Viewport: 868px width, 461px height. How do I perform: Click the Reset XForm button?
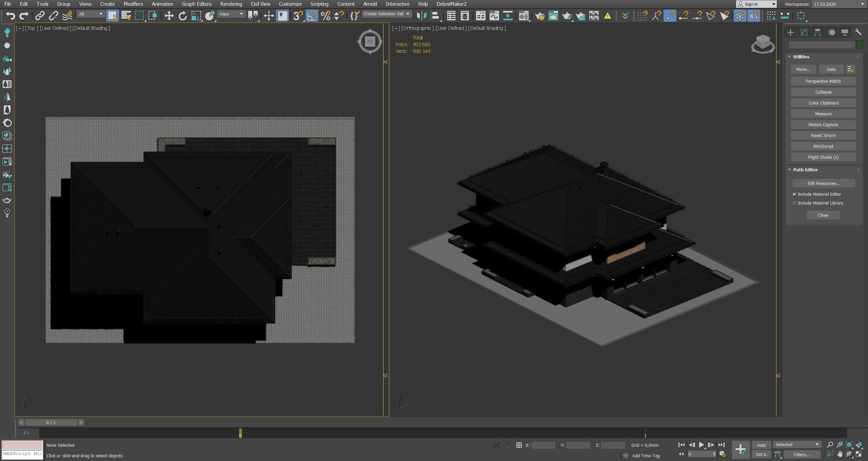[x=823, y=135]
